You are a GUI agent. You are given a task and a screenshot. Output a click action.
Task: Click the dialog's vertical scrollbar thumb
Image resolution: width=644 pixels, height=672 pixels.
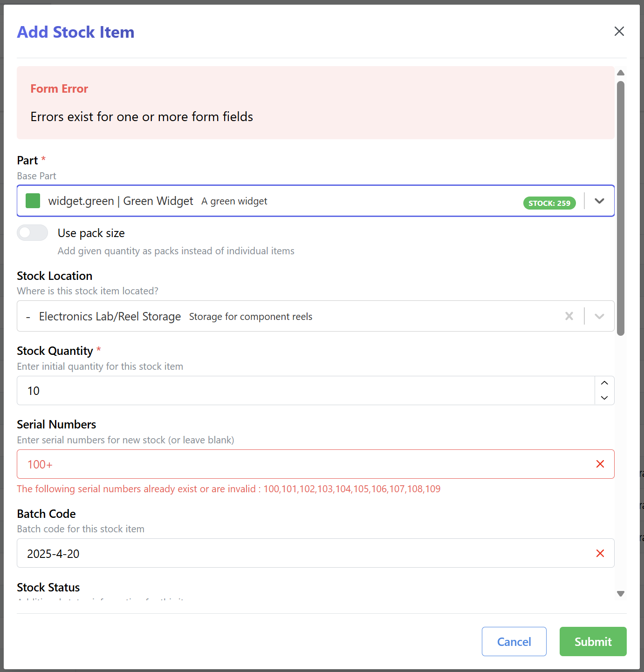tap(621, 208)
